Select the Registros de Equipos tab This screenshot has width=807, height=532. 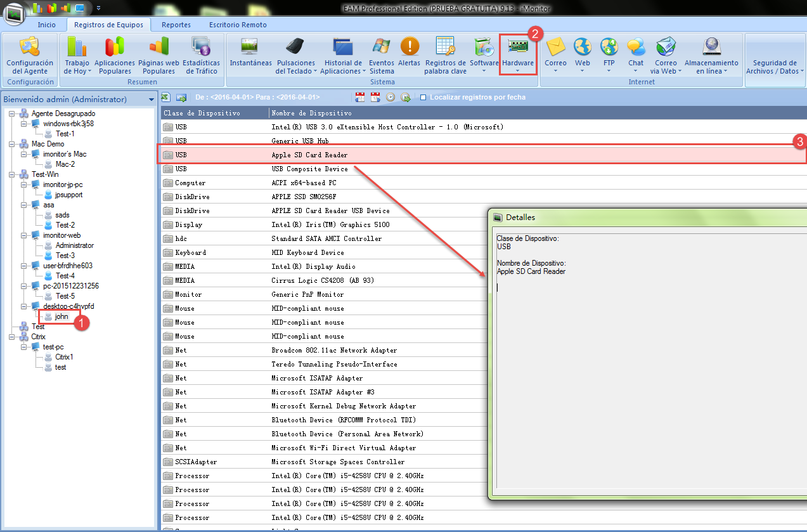coord(108,25)
